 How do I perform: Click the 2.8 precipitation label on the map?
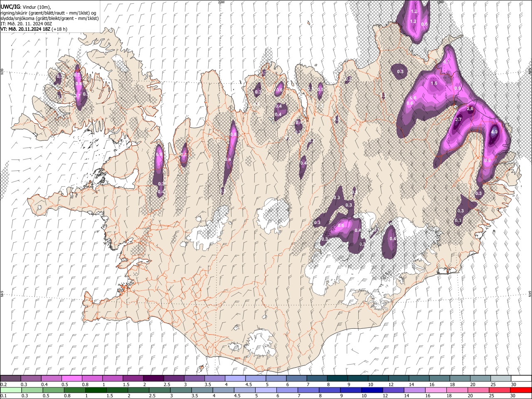tap(470, 109)
